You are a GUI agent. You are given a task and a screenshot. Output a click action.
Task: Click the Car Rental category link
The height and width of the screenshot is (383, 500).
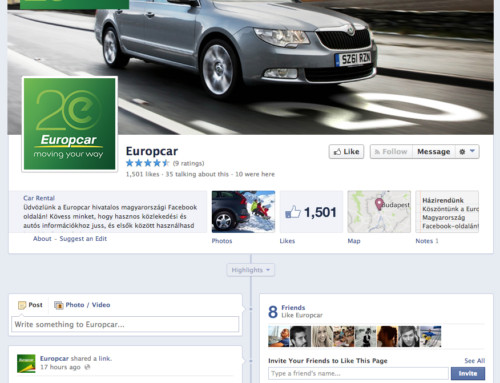pos(39,198)
